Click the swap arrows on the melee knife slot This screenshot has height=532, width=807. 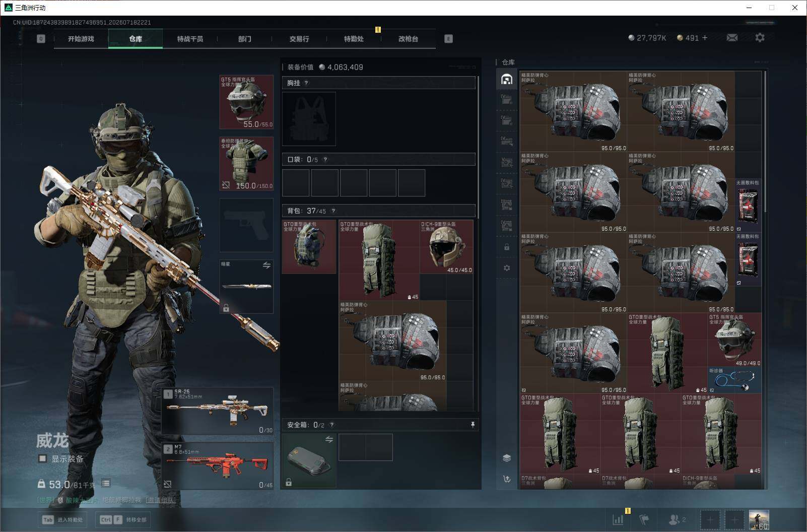coord(266,265)
